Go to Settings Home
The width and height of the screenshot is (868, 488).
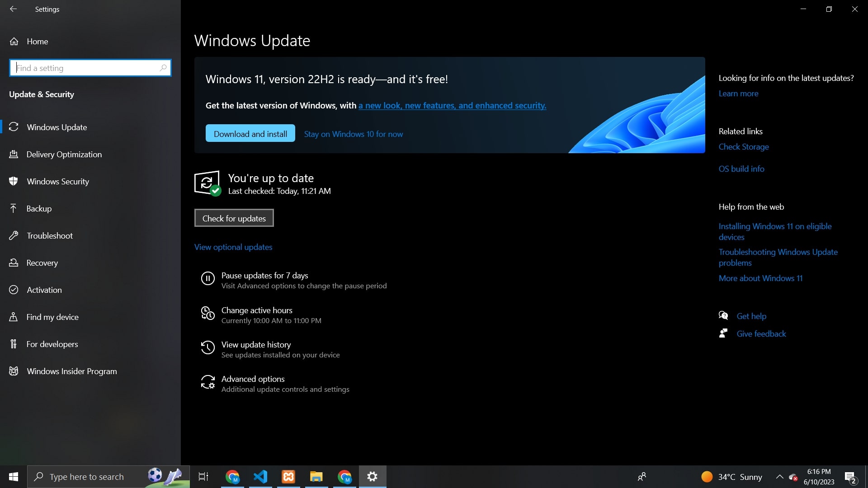pos(37,42)
